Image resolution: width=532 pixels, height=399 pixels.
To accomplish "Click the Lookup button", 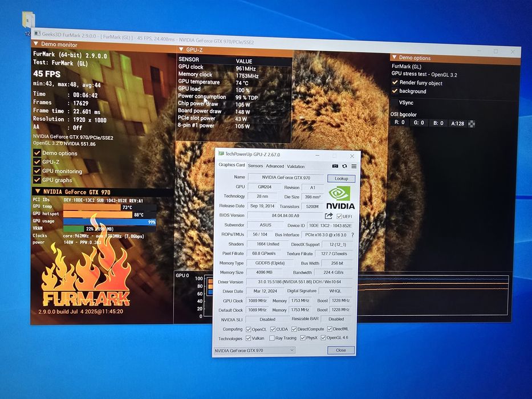I will click(341, 178).
